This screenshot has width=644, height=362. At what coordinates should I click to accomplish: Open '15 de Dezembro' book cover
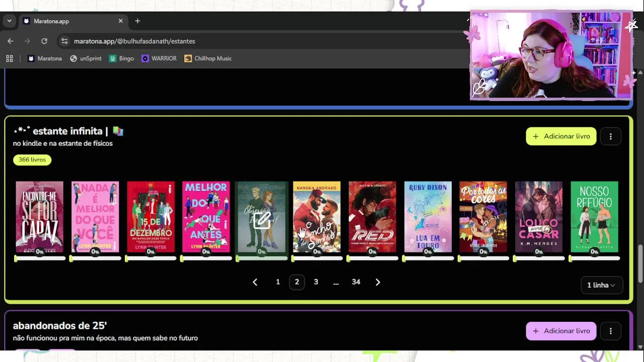tap(150, 217)
